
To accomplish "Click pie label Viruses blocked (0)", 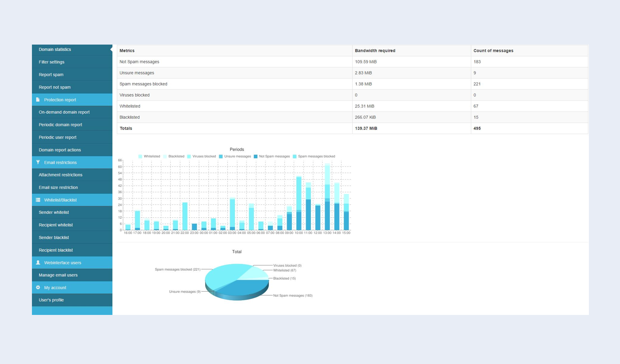I will (x=287, y=265).
